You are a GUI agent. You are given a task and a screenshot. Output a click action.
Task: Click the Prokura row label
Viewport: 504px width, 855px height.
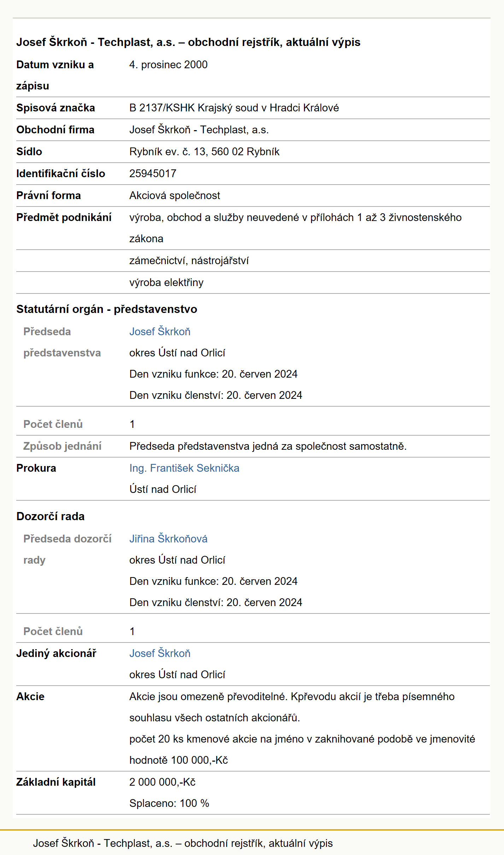(36, 468)
